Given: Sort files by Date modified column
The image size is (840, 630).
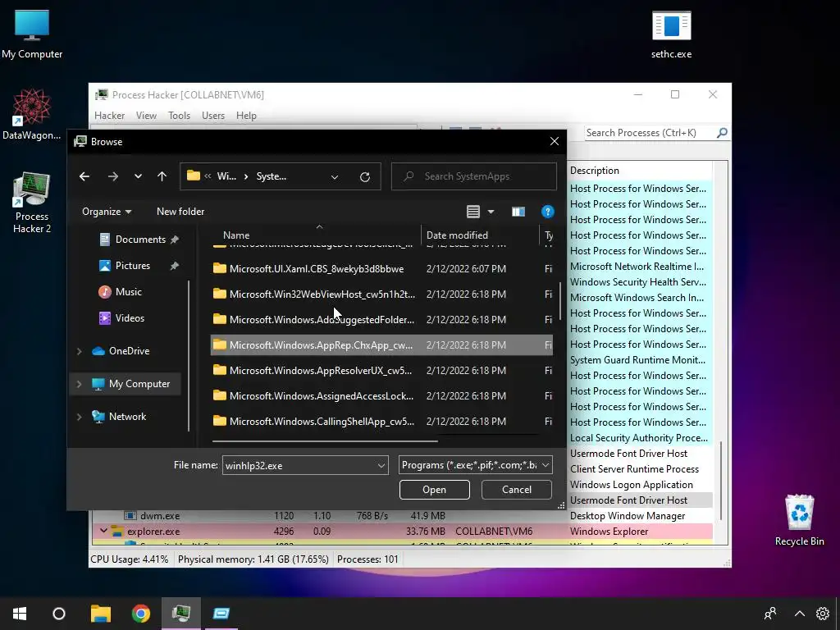Looking at the screenshot, I should click(457, 235).
